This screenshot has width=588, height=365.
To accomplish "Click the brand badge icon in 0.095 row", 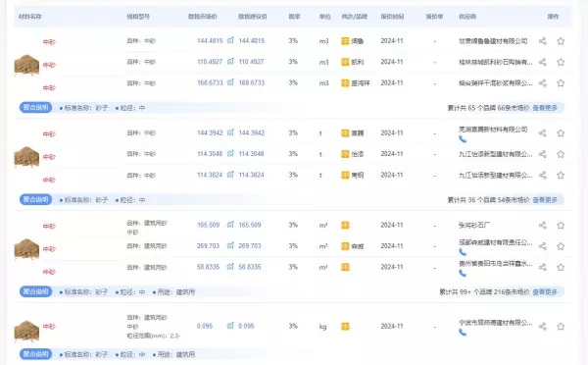I will click(345, 327).
